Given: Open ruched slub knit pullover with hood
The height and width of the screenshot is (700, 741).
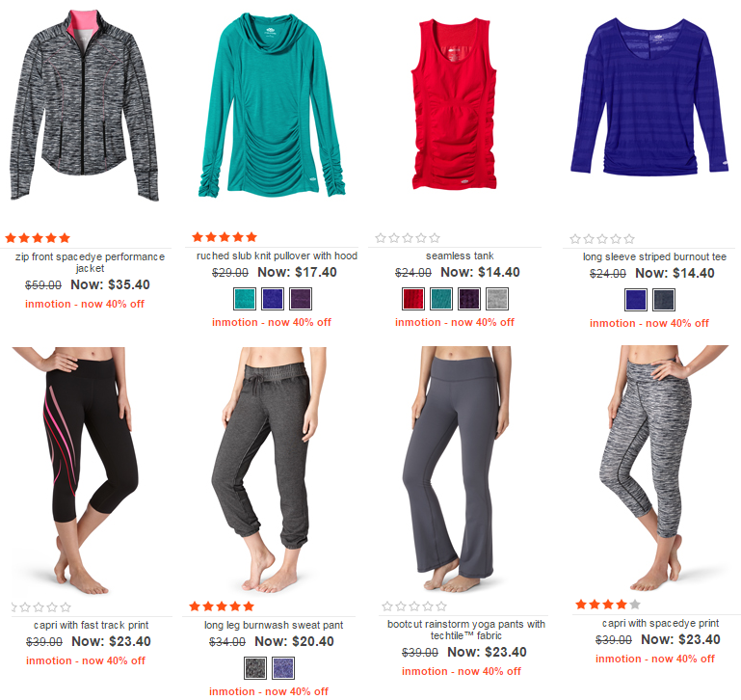Looking at the screenshot, I should (x=277, y=256).
